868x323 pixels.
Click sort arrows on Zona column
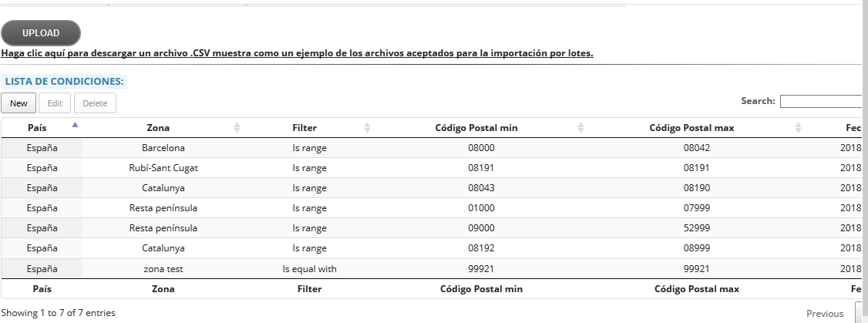(237, 127)
